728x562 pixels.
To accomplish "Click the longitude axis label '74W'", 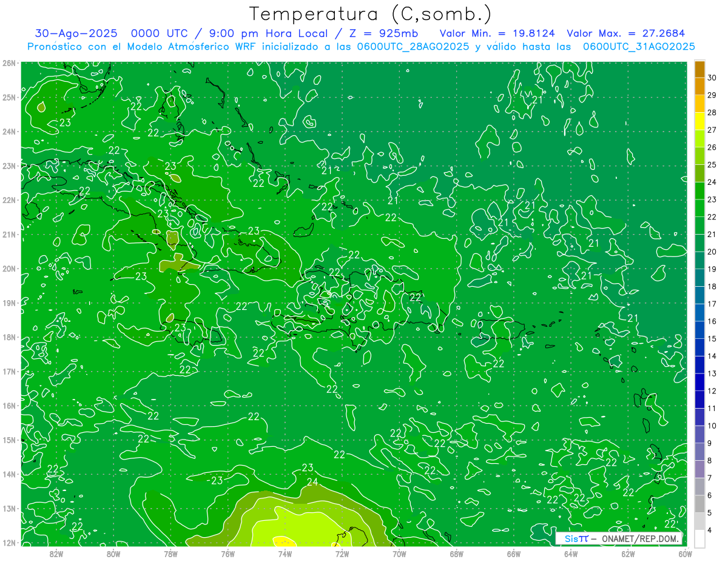I will pyautogui.click(x=285, y=554).
